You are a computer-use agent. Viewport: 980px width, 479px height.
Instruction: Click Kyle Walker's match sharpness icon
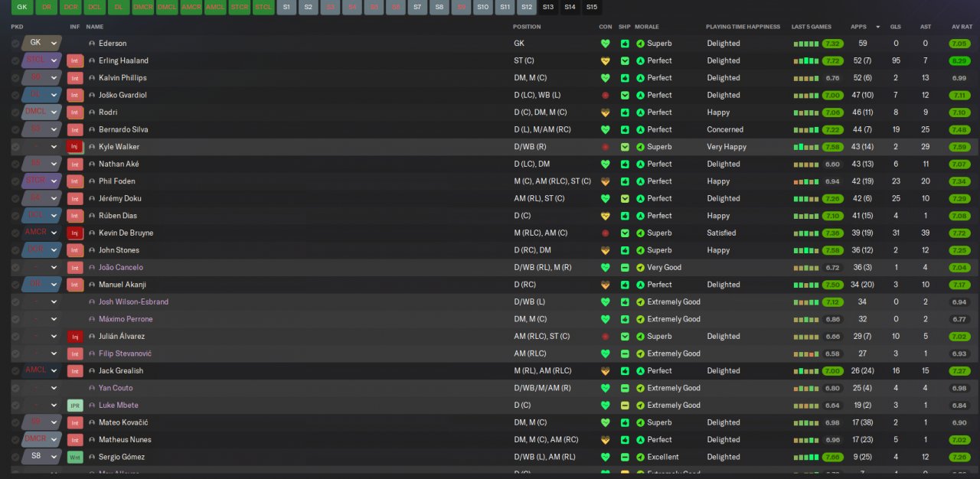[625, 147]
